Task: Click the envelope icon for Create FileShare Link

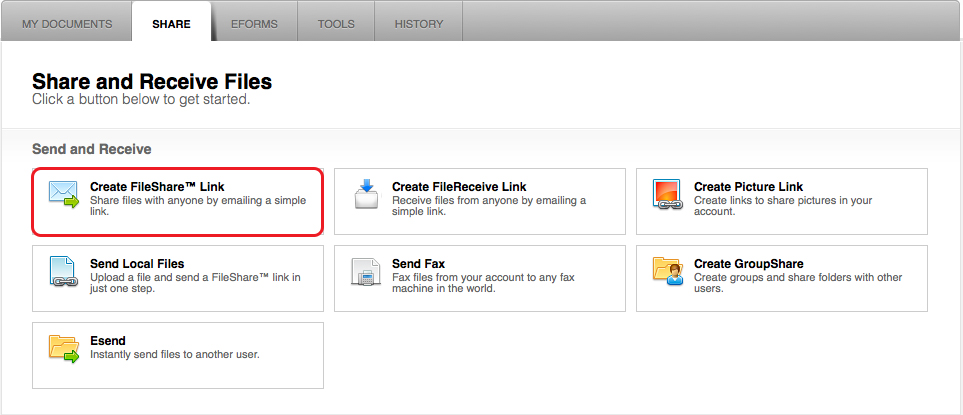Action: tap(64, 194)
